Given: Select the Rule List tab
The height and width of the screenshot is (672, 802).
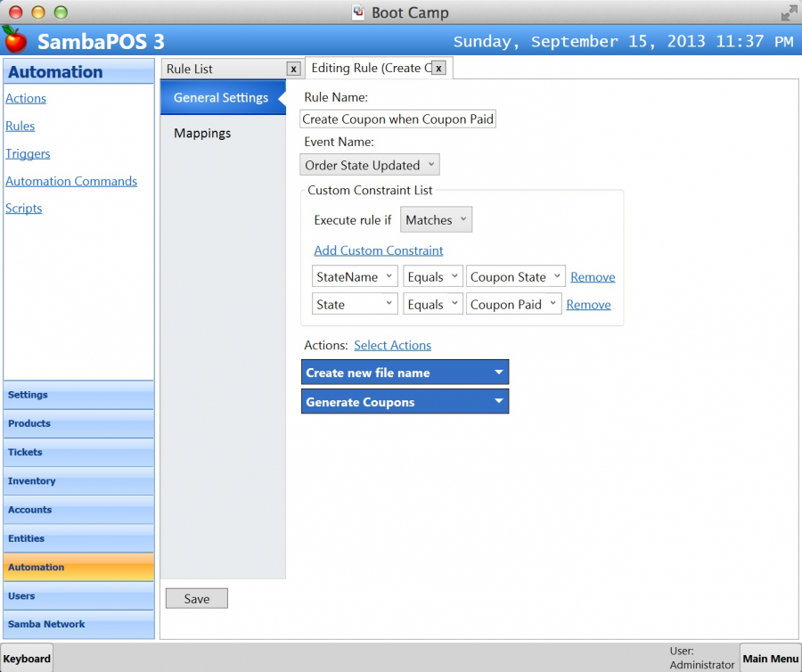Looking at the screenshot, I should 223,69.
